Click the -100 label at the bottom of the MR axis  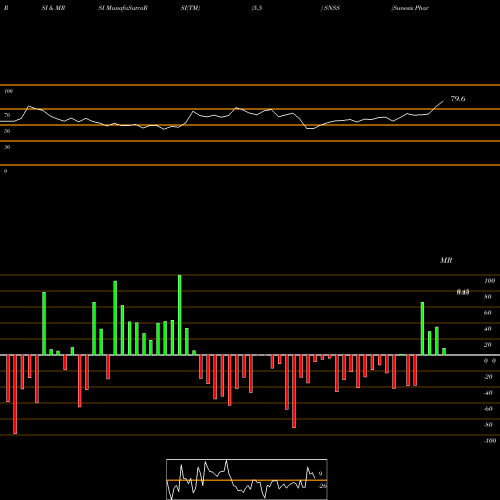[490, 441]
